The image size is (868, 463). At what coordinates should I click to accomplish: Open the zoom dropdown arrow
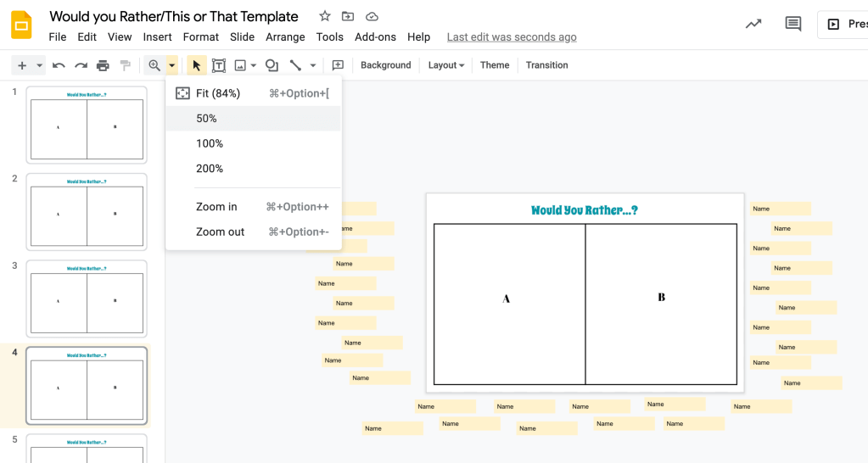coord(172,65)
